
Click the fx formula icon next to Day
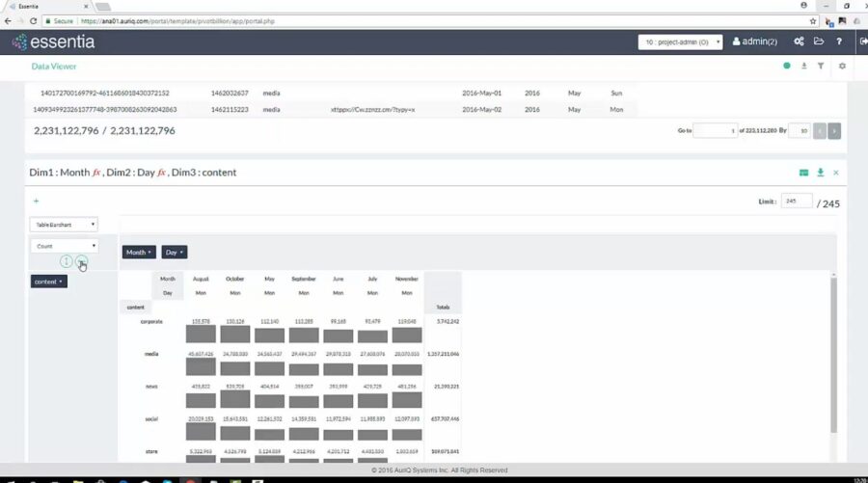coord(162,173)
